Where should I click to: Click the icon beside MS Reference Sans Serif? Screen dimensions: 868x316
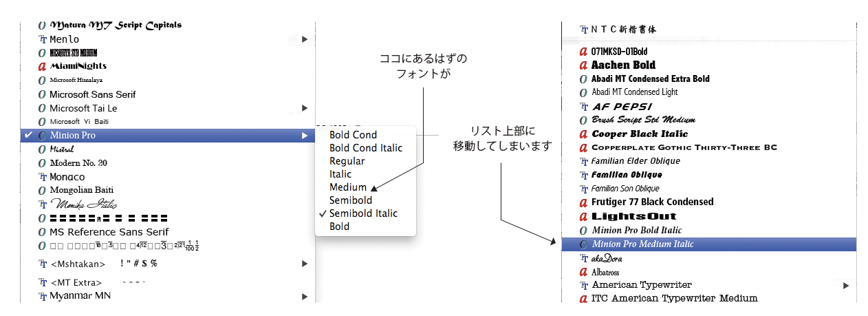[x=43, y=232]
